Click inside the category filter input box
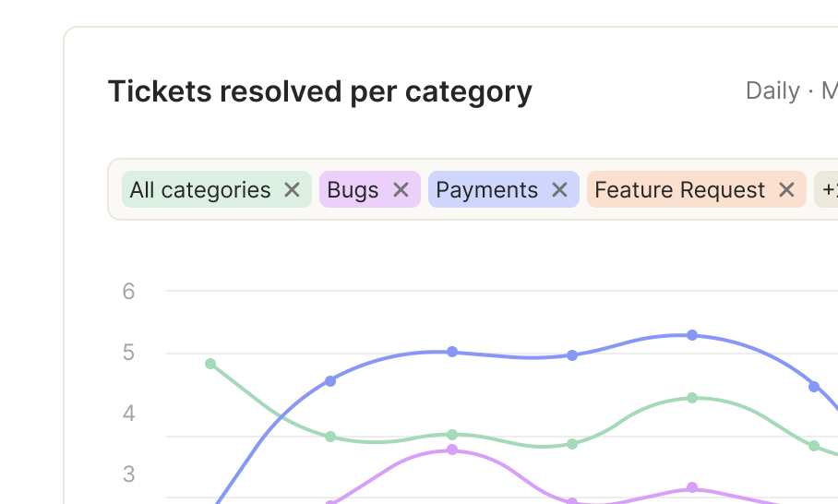Screen dimensions: 838x504 click(x=473, y=189)
